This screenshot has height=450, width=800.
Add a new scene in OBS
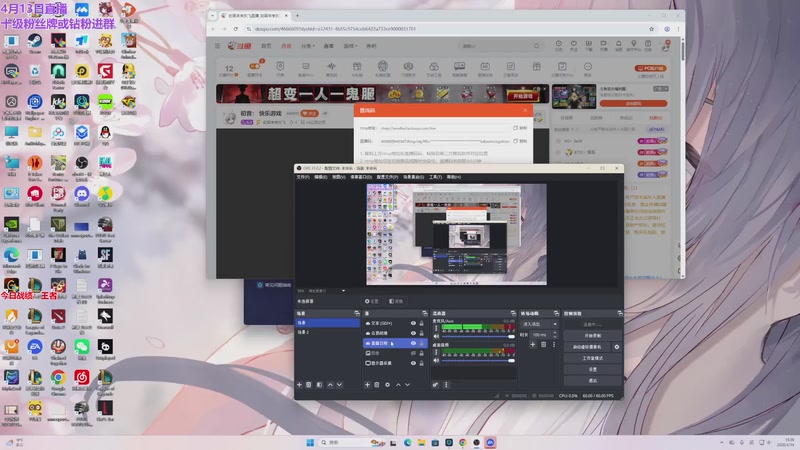click(299, 385)
